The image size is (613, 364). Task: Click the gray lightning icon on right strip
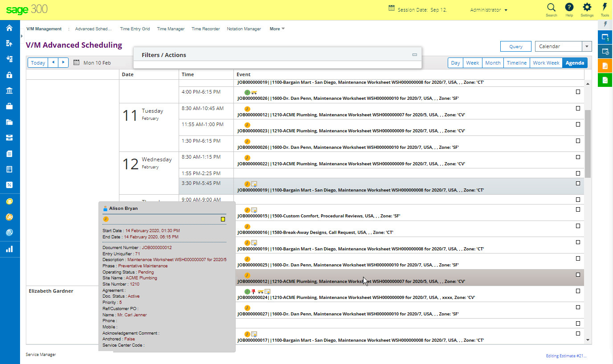tap(605, 24)
